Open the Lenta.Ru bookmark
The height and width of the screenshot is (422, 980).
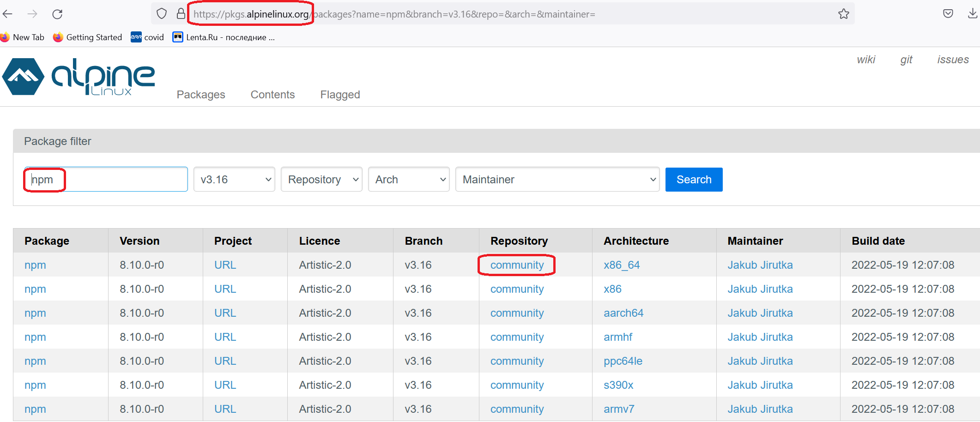(224, 37)
